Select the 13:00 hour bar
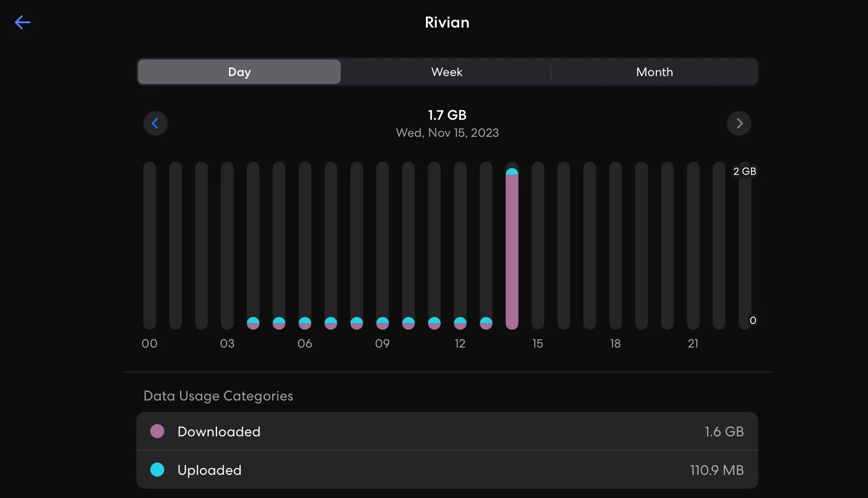 tap(486, 246)
